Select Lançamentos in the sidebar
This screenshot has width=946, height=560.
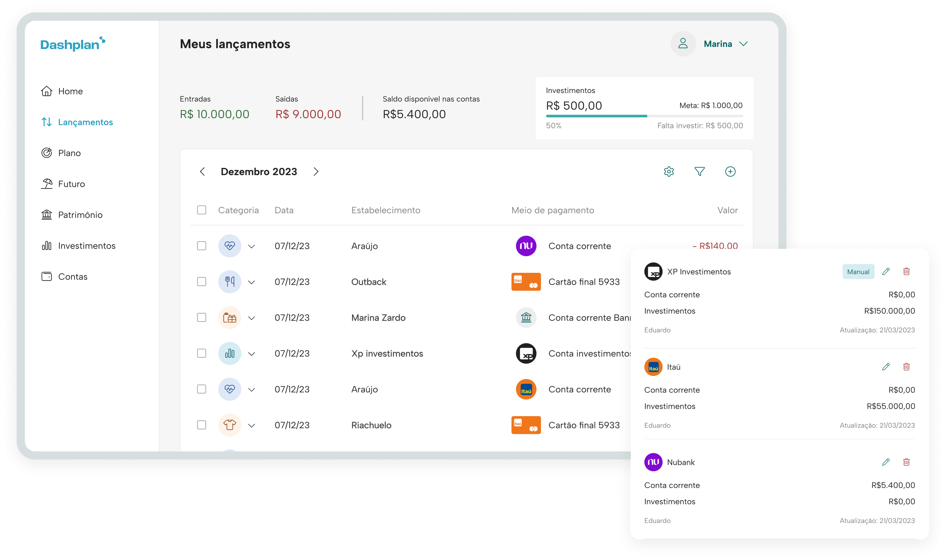point(77,122)
